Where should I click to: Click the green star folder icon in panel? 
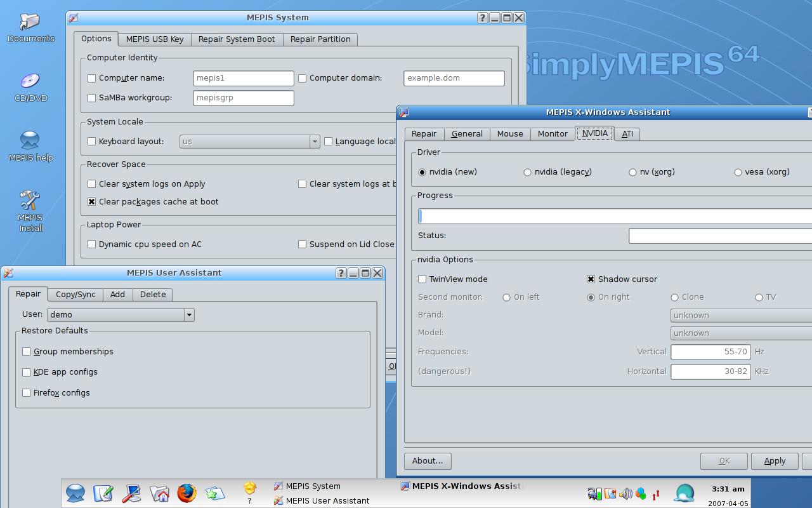click(214, 493)
